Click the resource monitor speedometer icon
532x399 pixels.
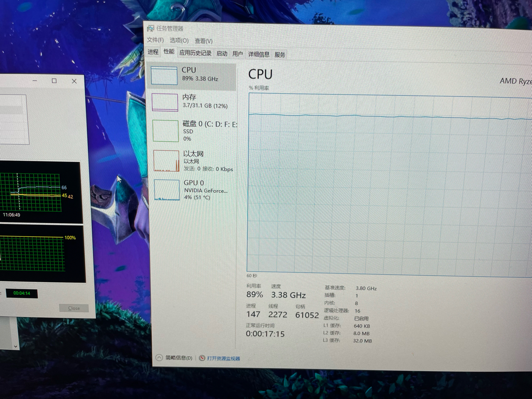coord(202,358)
